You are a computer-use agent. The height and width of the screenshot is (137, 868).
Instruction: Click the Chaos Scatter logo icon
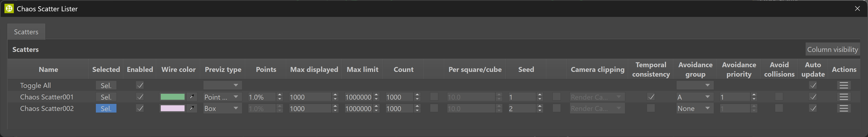(x=9, y=8)
